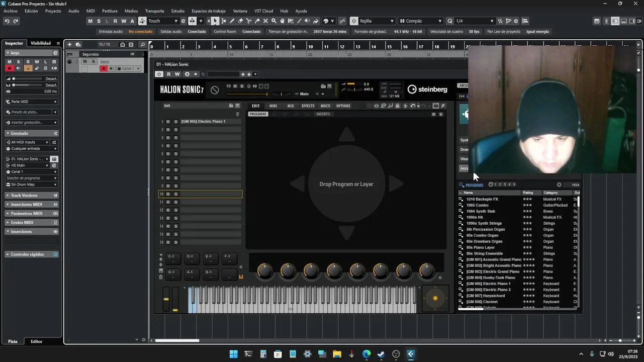Click the Name column header in programs list

[x=490, y=193]
